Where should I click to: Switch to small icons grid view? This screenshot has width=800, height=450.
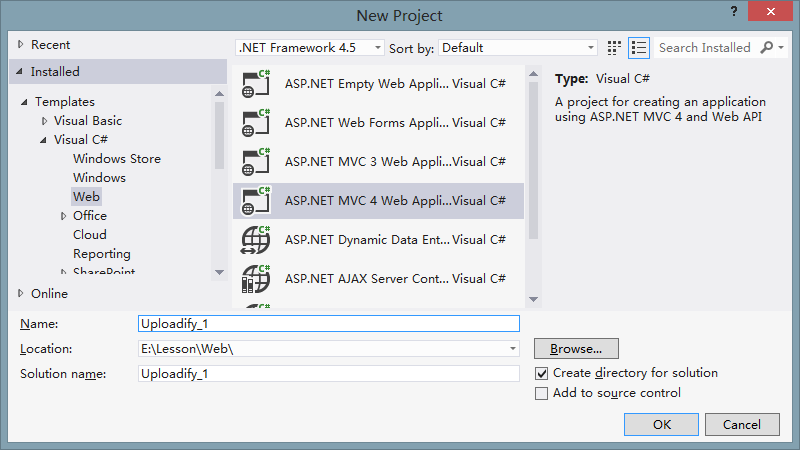tap(614, 48)
